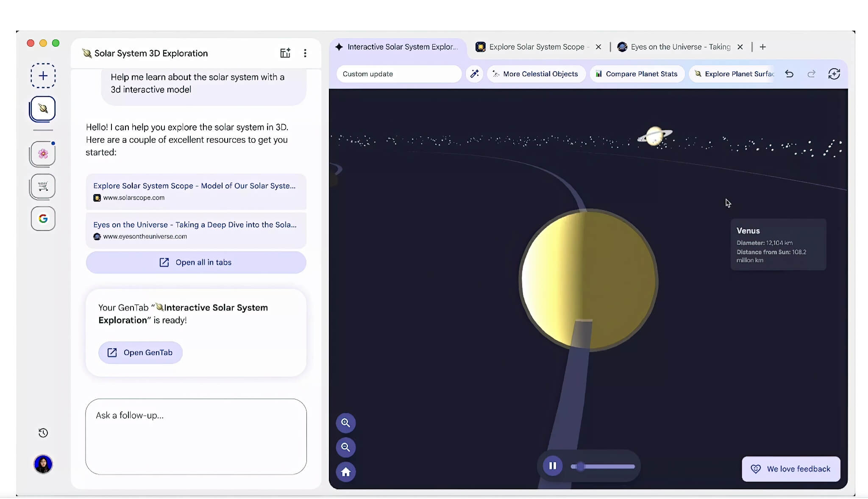Select Compare Planet Stats suggestion chip
The width and height of the screenshot is (868, 499).
click(x=637, y=74)
